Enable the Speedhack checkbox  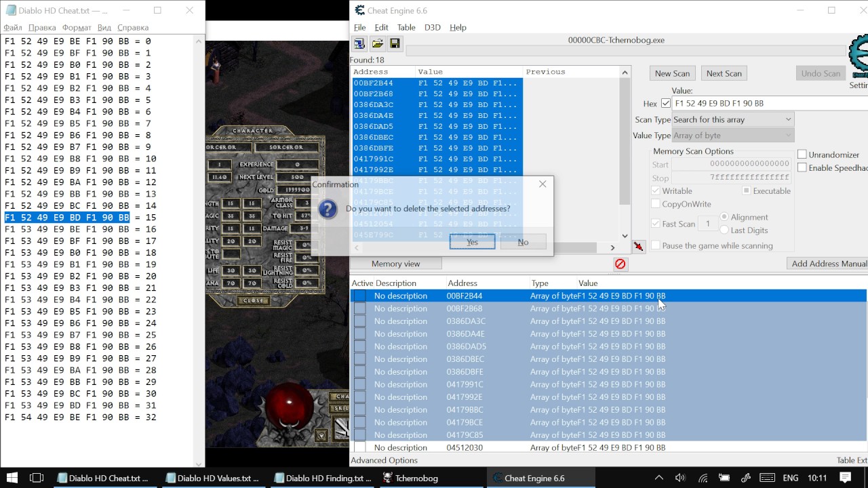(x=802, y=167)
